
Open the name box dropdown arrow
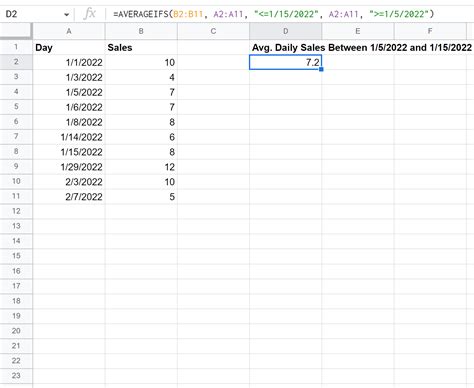tap(66, 14)
